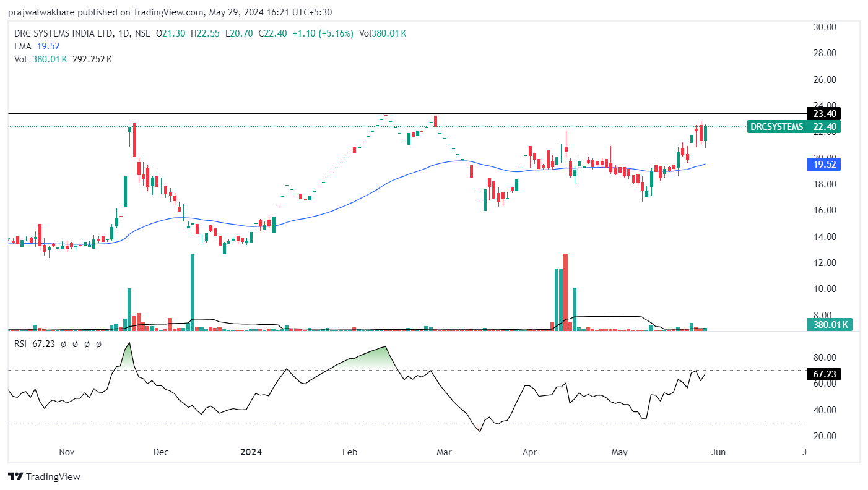Click the 80.00 level on RSI scale
The image size is (868, 490).
[823, 358]
